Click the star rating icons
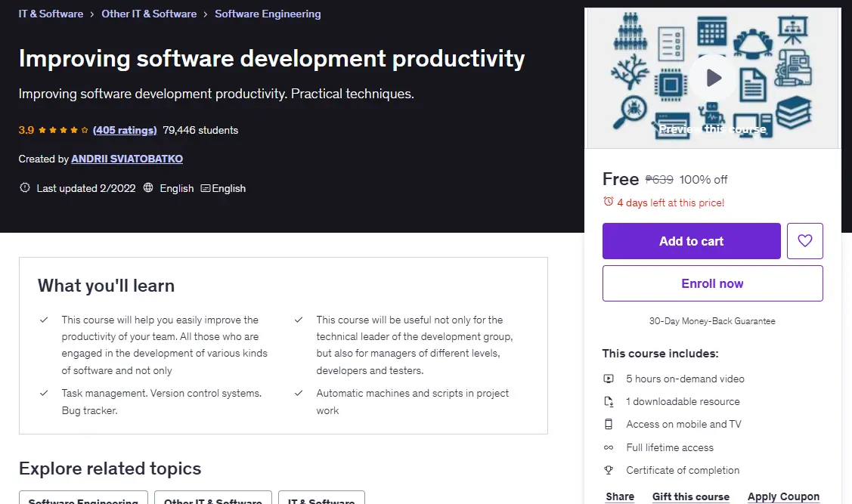Viewport: 852px width, 504px height. [x=63, y=130]
